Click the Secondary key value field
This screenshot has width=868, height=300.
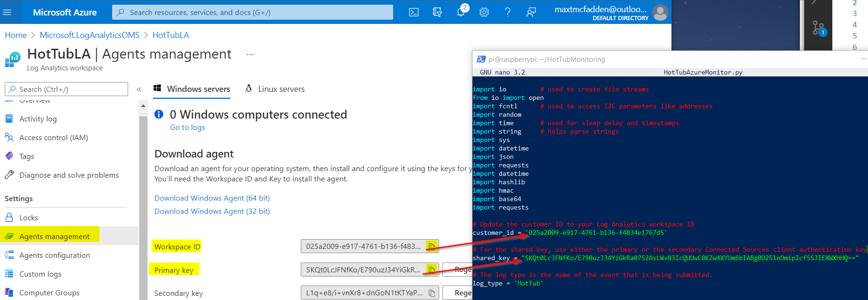point(370,293)
